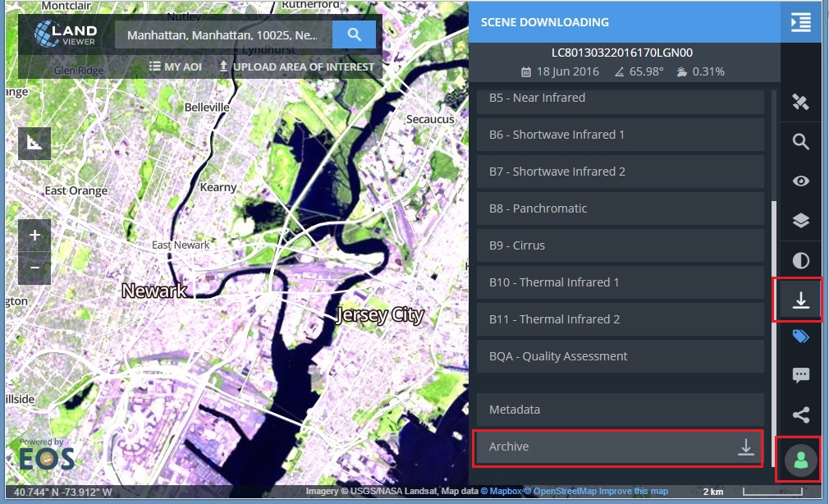Open the satellite sensor selection icon
This screenshot has width=829, height=504.
(x=800, y=102)
